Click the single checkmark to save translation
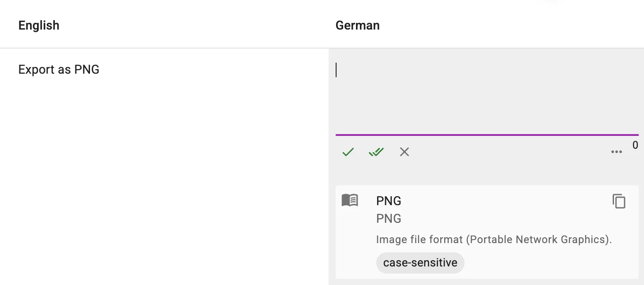644x285 pixels. coord(348,152)
